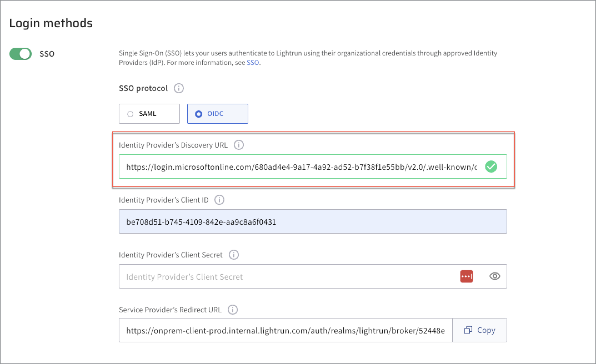Click the SAML option label text
Image resolution: width=596 pixels, height=364 pixels.
point(147,114)
